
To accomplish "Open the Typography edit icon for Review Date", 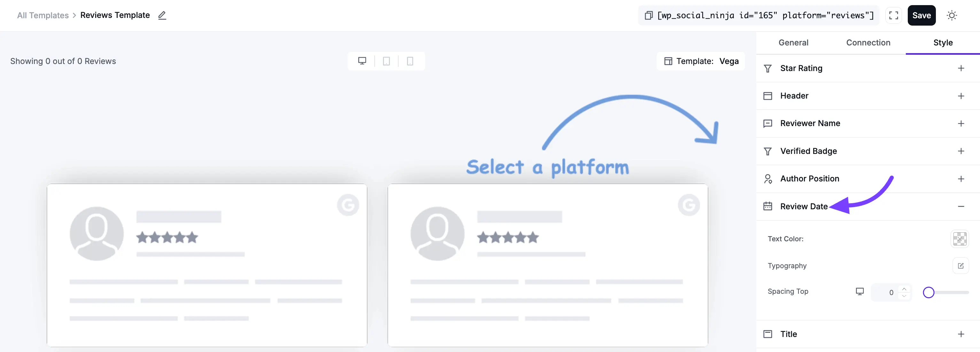I will pos(961,266).
